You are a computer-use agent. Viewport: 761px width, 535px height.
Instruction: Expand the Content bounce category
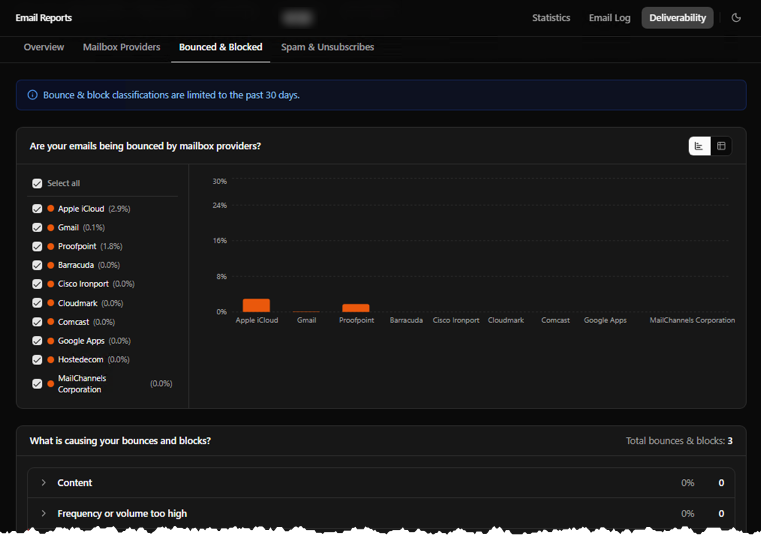click(x=381, y=483)
